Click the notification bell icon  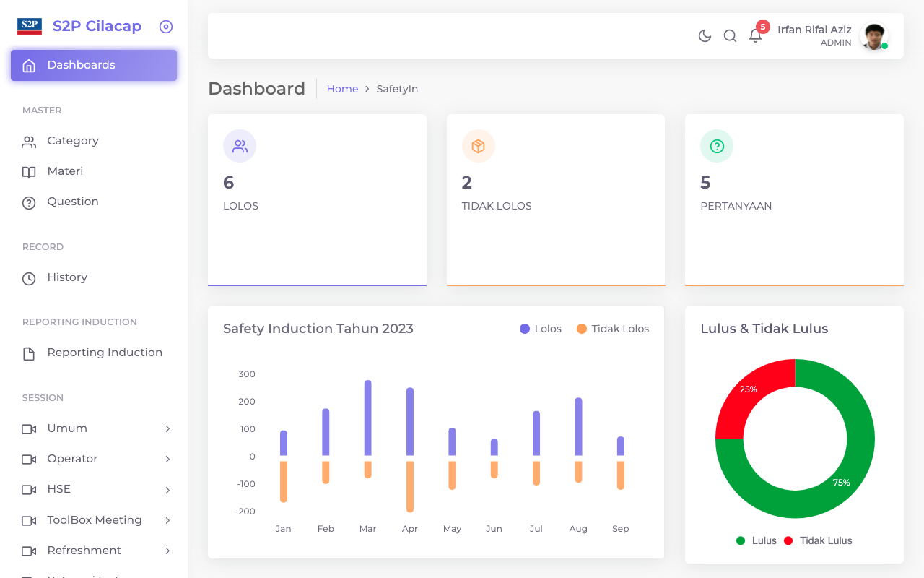(x=755, y=36)
